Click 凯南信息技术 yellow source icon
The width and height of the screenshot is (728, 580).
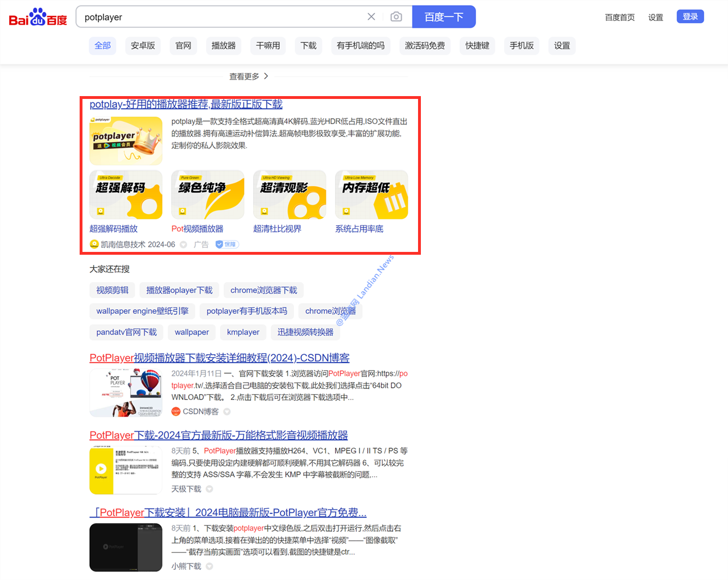point(94,245)
